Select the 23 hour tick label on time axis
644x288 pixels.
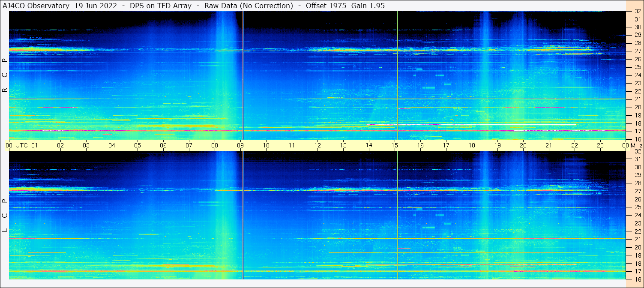coord(600,145)
